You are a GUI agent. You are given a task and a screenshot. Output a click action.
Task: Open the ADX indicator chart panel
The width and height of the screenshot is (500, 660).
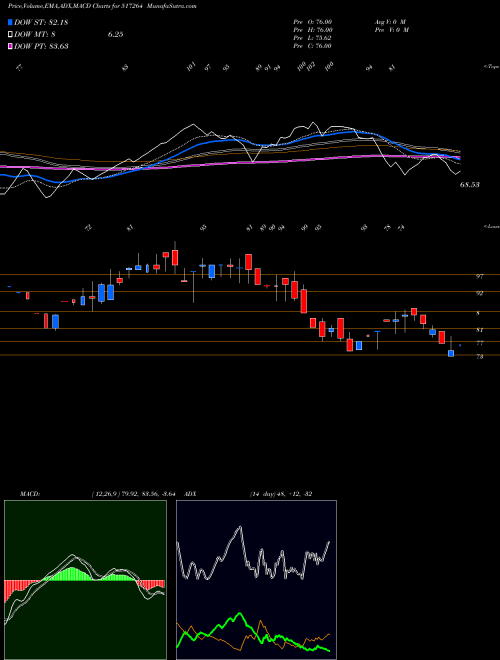pos(256,580)
